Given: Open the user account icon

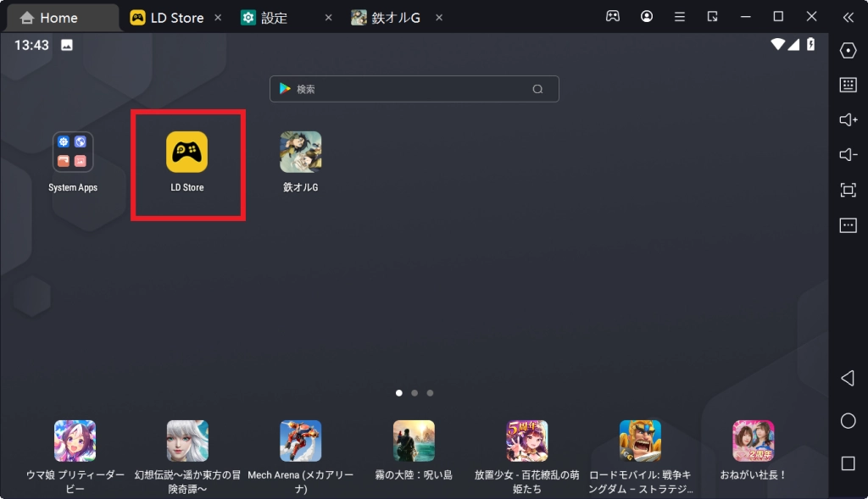Looking at the screenshot, I should (647, 17).
